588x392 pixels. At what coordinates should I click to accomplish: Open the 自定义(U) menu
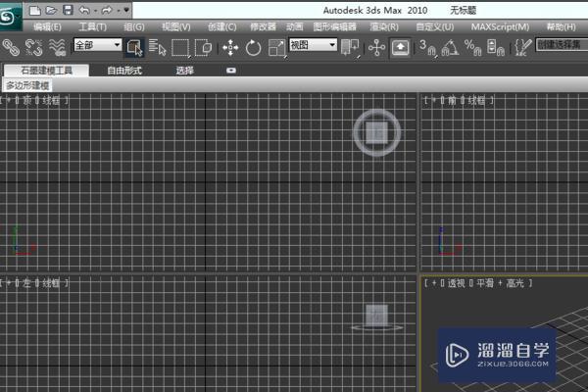click(435, 27)
